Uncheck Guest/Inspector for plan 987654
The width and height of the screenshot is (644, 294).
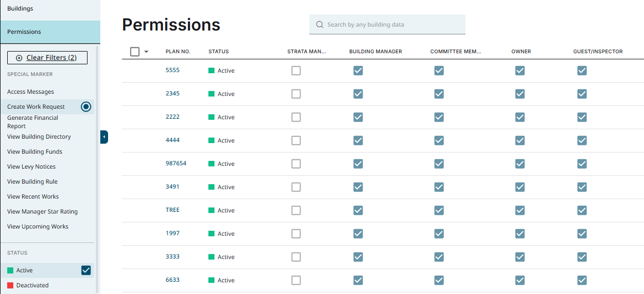(x=581, y=164)
